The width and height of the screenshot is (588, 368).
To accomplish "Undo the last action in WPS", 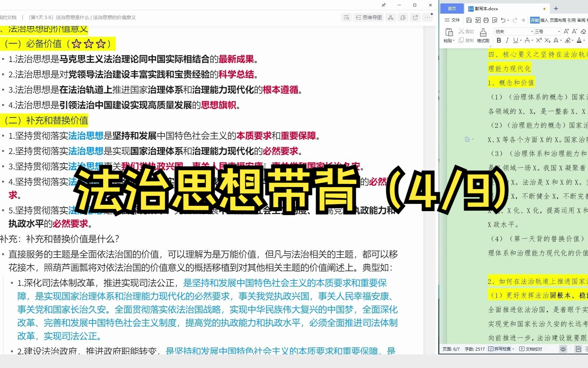I will point(503,20).
